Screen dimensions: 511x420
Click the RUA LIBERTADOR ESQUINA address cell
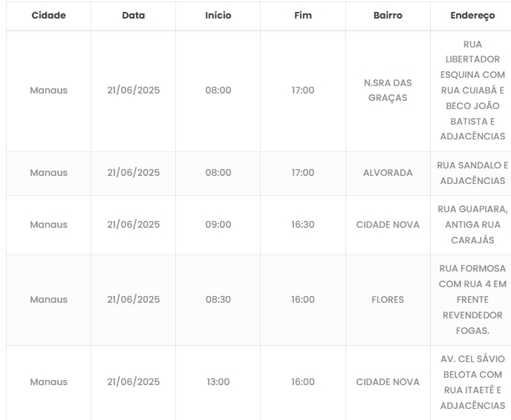pos(472,91)
